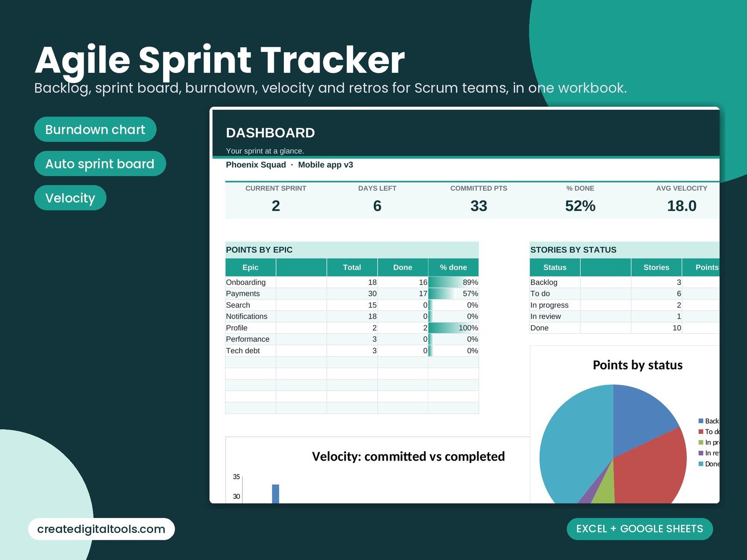Click the red To do legend swatch
747x560 pixels.
click(x=701, y=432)
